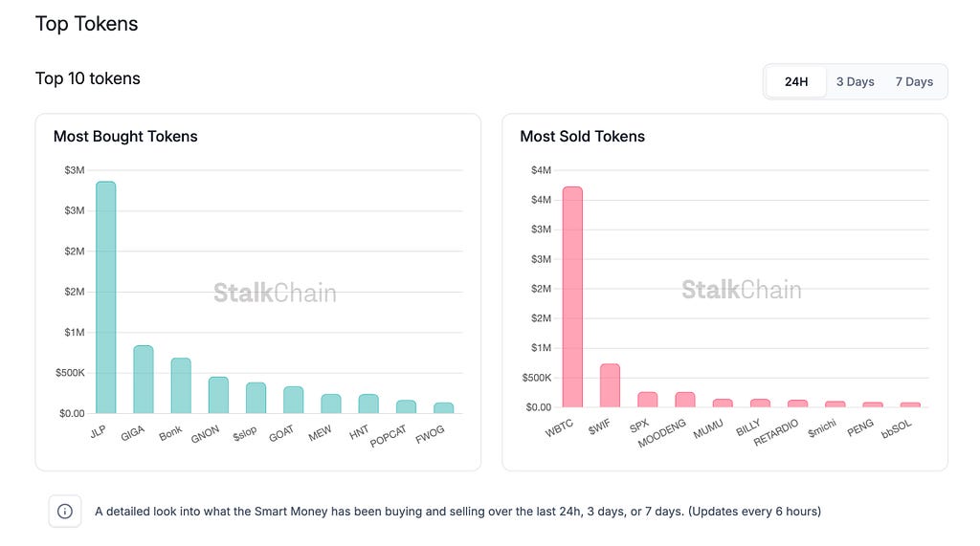Click the Top Tokens page title
The image size is (980, 546).
click(86, 25)
